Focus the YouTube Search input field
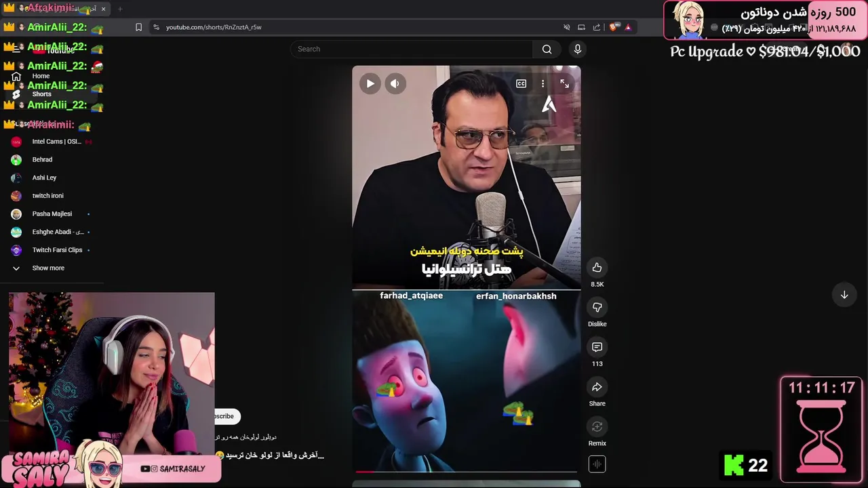 point(412,49)
